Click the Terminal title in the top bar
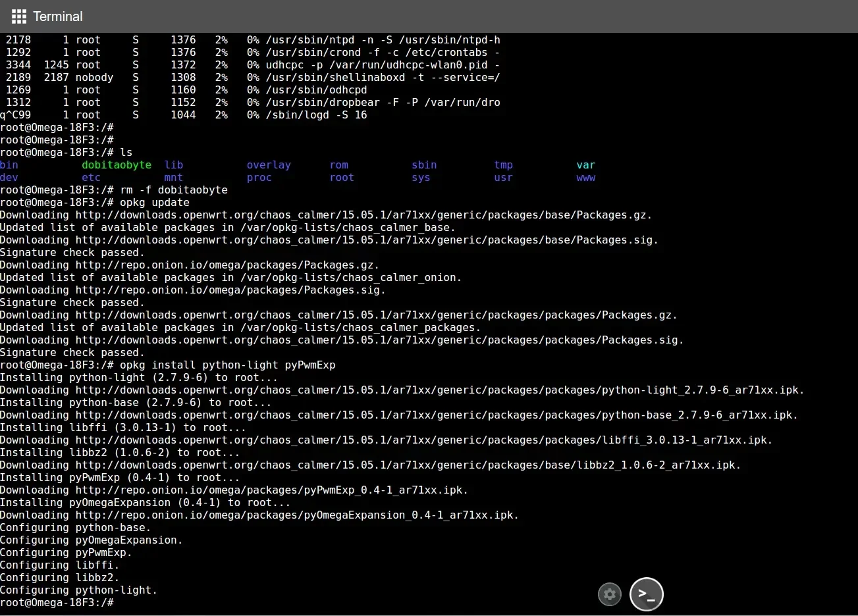This screenshot has width=858, height=616. [57, 16]
